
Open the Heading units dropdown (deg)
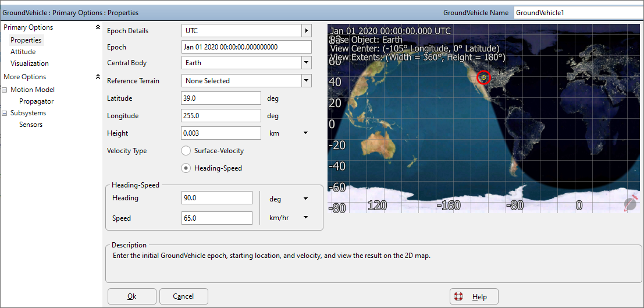click(x=305, y=199)
